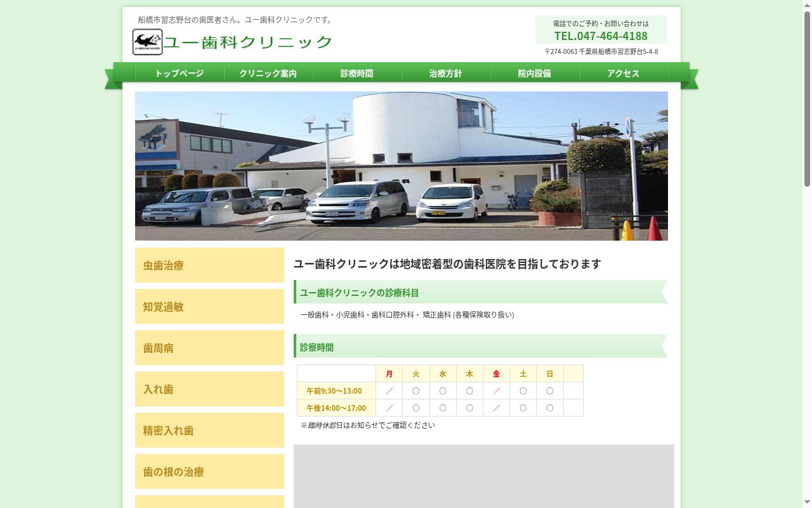Click the address 〒274-0063 千葉県船橋市習志野台5-4-8
The image size is (812, 508).
pos(601,51)
